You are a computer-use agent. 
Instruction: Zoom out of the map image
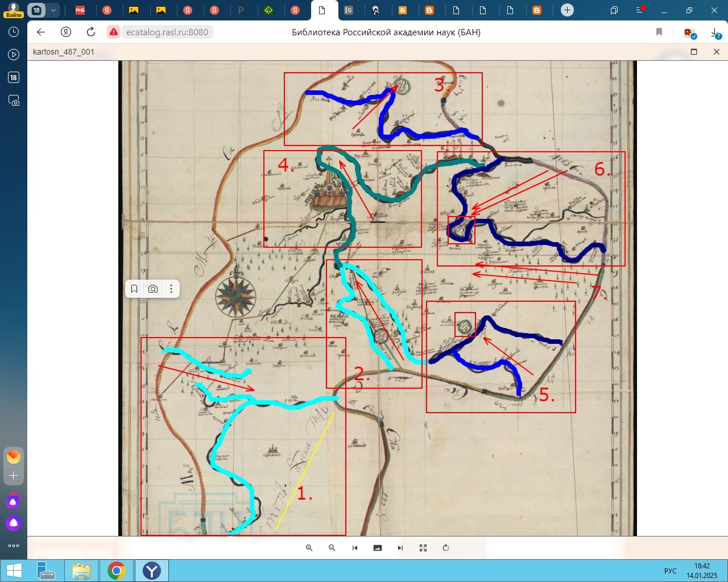pos(332,548)
